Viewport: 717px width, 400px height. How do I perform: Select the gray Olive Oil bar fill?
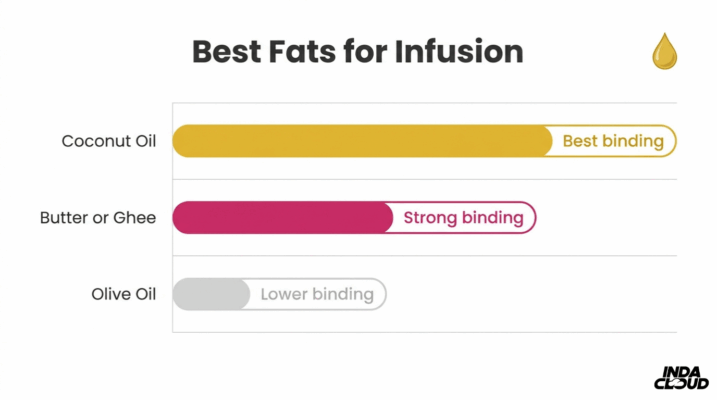[x=211, y=294]
